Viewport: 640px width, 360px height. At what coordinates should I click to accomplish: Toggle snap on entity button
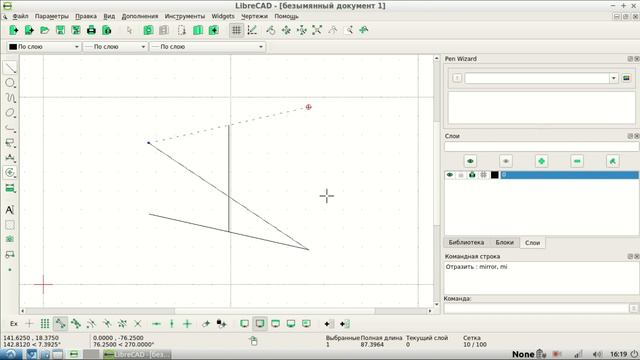(x=76, y=324)
